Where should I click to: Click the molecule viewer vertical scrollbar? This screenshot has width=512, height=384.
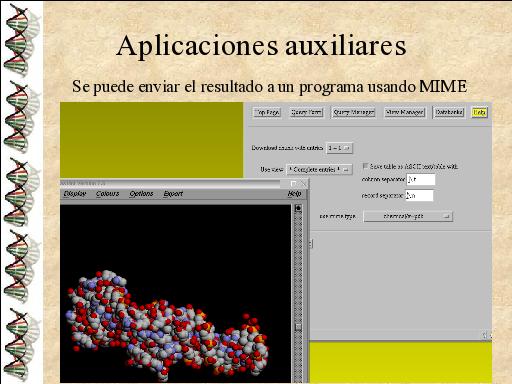pos(298,293)
